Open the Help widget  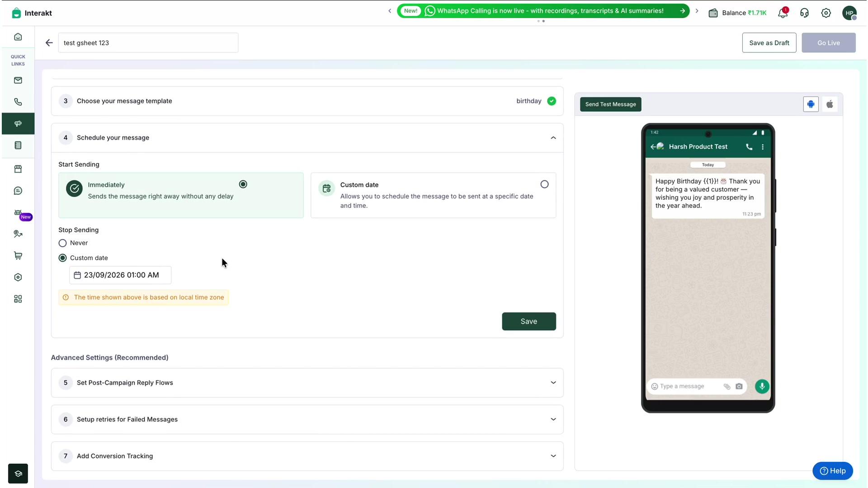[x=832, y=471]
